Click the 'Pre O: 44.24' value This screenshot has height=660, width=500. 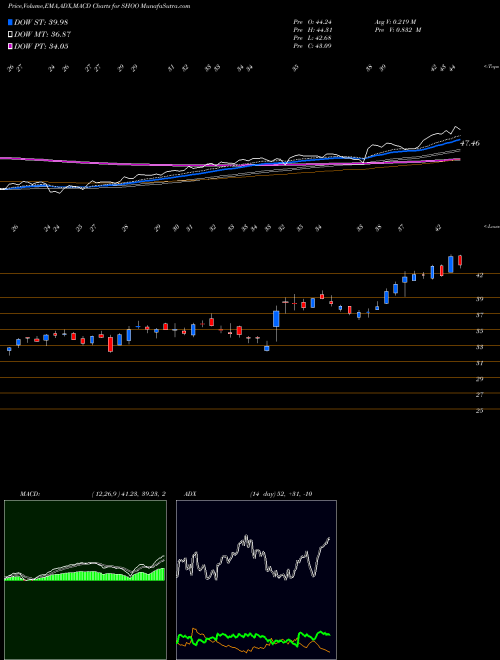click(x=312, y=22)
